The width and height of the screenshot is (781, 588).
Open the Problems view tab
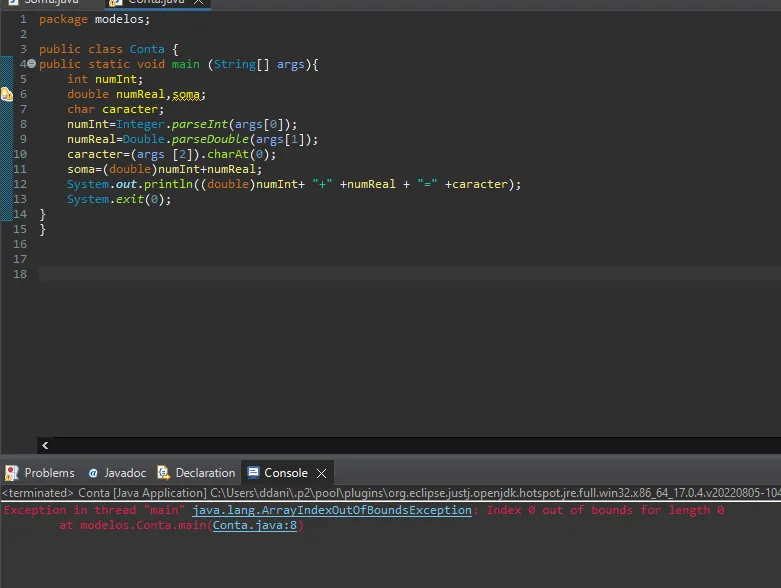click(40, 472)
